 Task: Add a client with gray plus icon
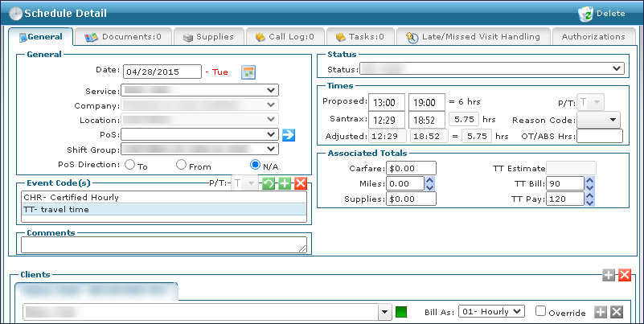(x=609, y=275)
